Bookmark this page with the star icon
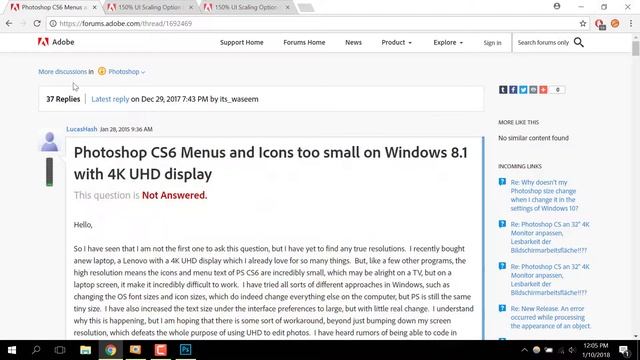Screen dimensions: 640x360 coord(583,24)
